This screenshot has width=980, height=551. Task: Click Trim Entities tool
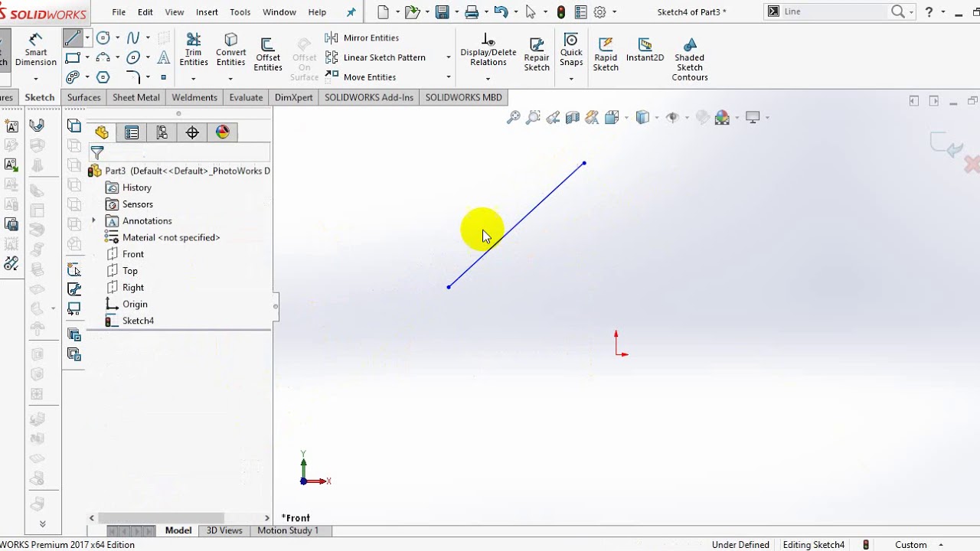(194, 50)
